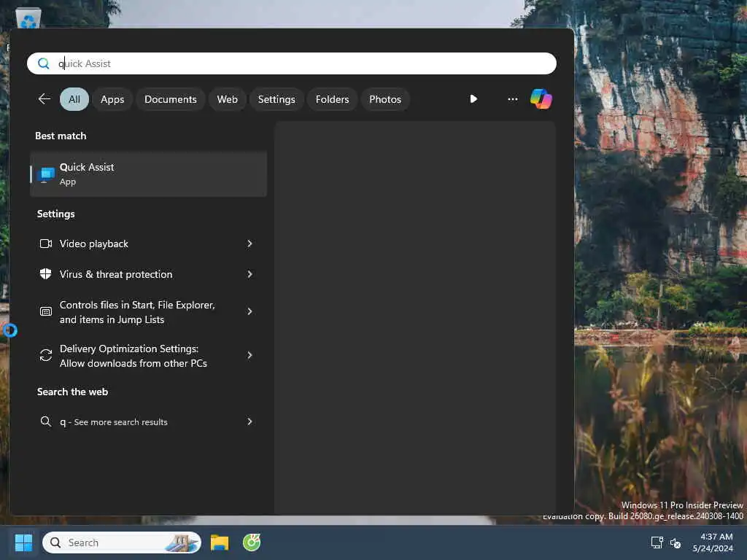
Task: Click the web search magnifier icon beside q
Action: pyautogui.click(x=46, y=421)
